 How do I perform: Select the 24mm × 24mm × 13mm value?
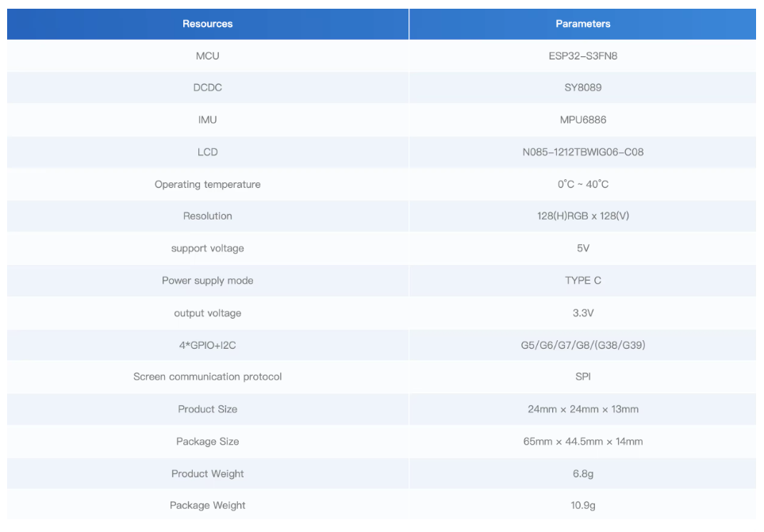click(583, 409)
